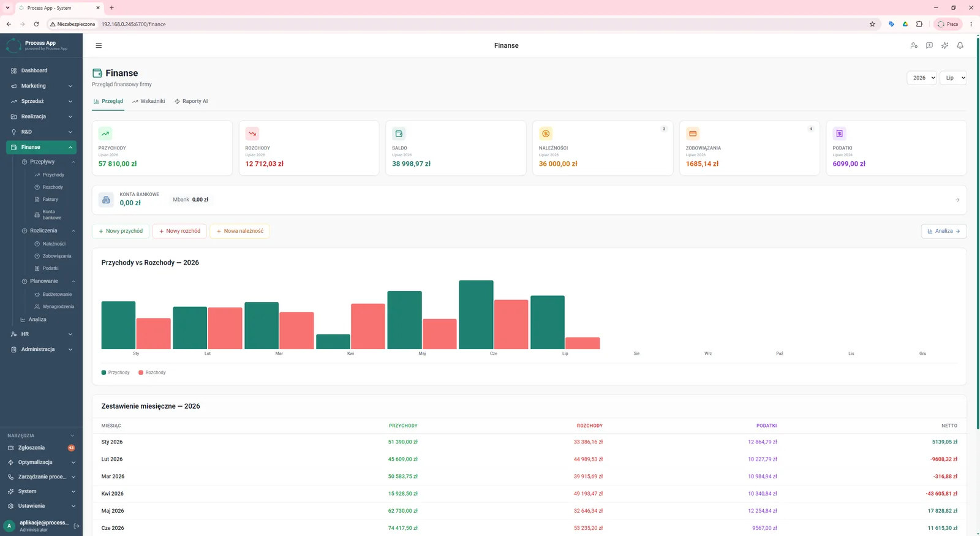Toggle the Przychody legend series
Image resolution: width=980 pixels, height=536 pixels.
(115, 372)
